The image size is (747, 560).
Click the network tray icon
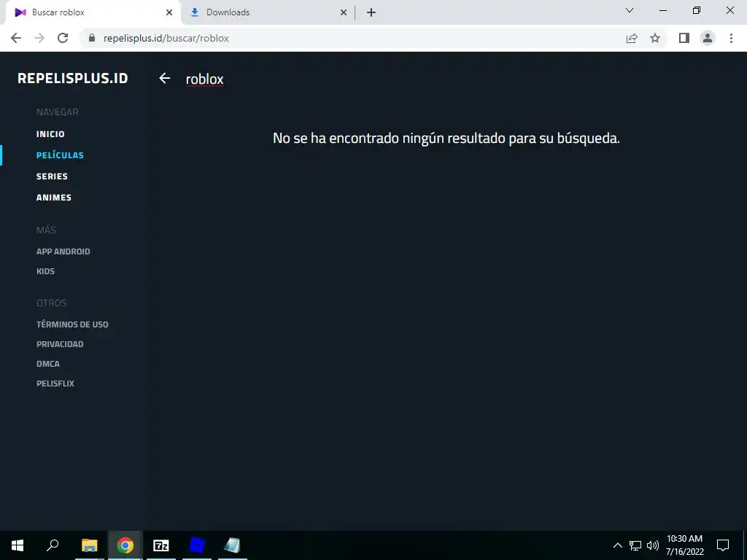635,545
